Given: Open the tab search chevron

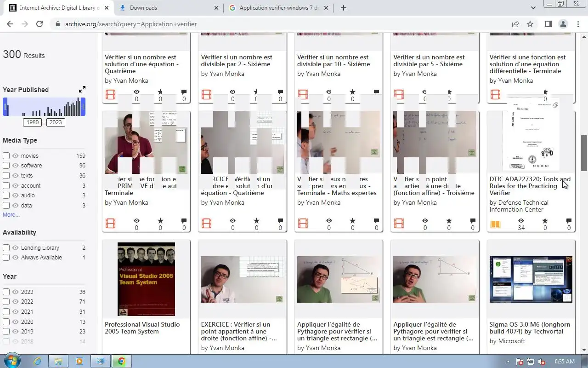Looking at the screenshot, I should click(x=533, y=8).
